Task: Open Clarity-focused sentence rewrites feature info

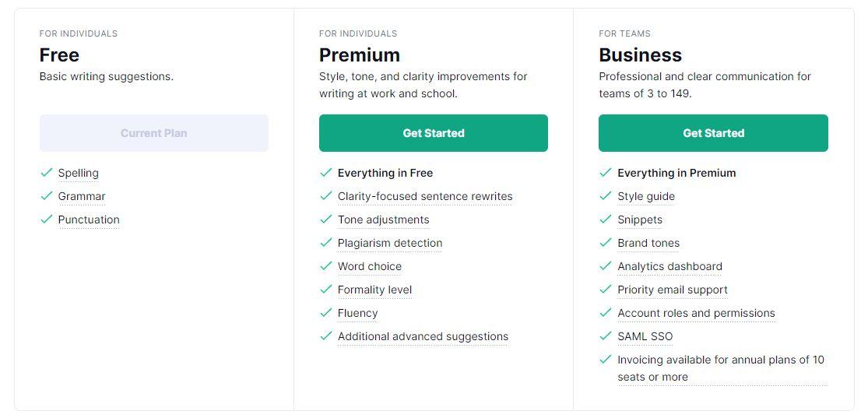Action: pyautogui.click(x=424, y=196)
